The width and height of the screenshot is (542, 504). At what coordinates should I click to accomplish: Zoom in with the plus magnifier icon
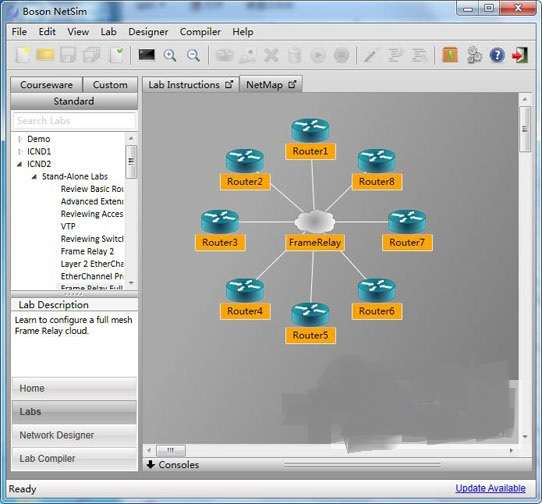tap(170, 55)
